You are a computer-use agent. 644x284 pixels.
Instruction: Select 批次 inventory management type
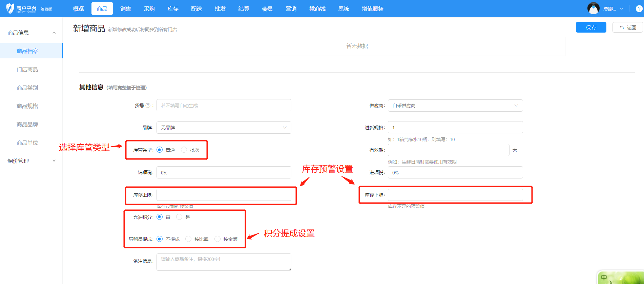point(184,150)
